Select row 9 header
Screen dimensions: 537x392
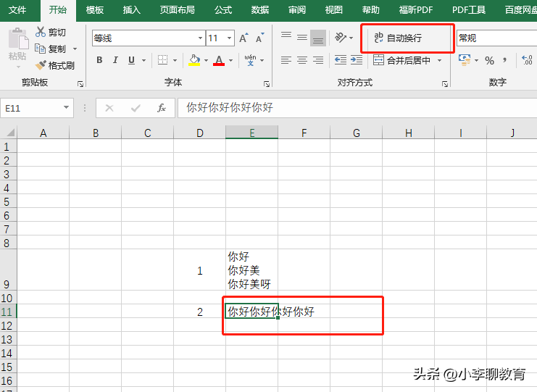(8, 270)
